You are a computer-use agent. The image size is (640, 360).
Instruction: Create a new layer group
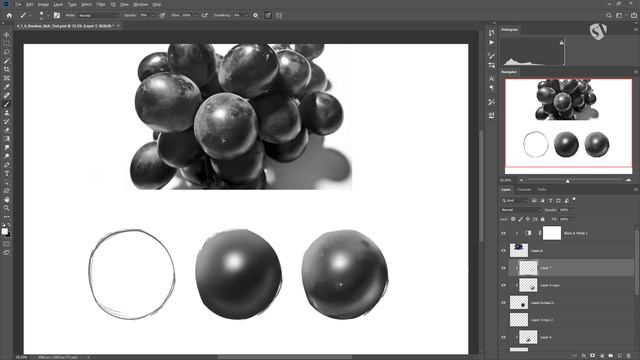(x=611, y=356)
